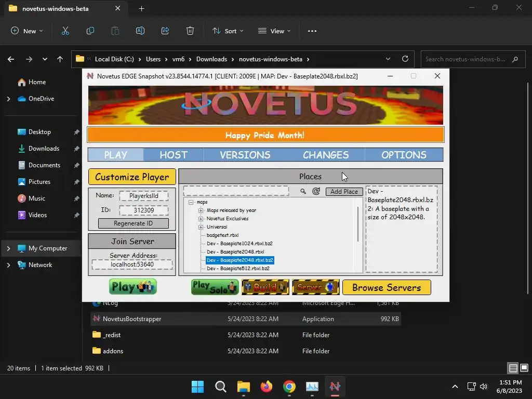
Task: Open the New dropdown in Explorer
Action: [27, 31]
